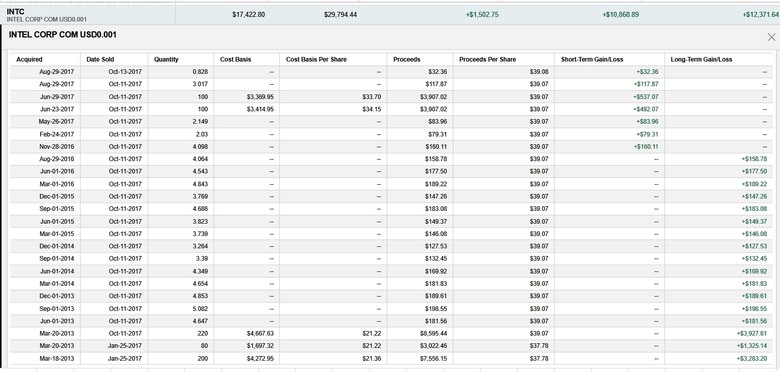Click the Oct-13-2017 date sold cell
The image size is (780, 372).
coord(125,72)
